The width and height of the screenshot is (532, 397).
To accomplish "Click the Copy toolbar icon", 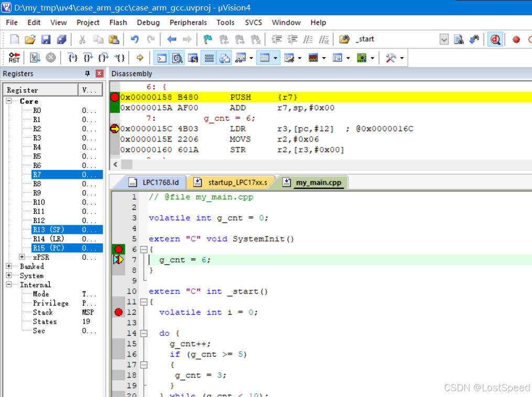I will click(99, 39).
